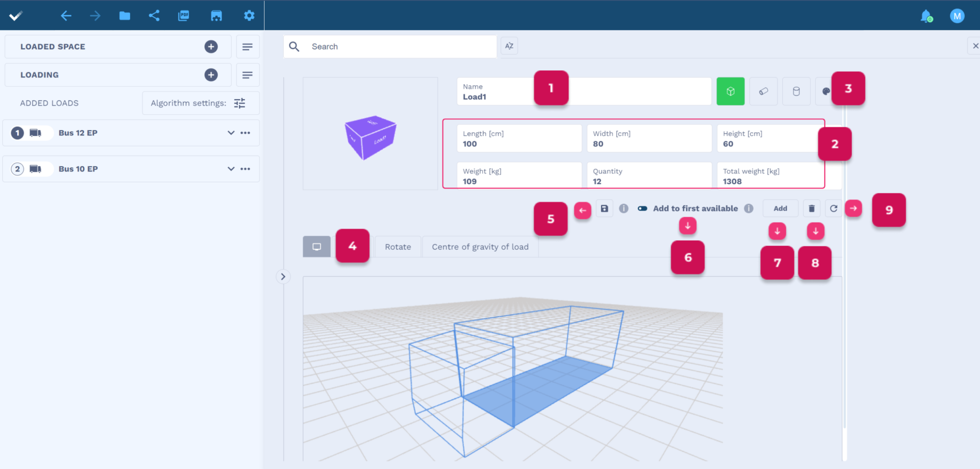Image resolution: width=980 pixels, height=469 pixels.
Task: Switch to Centre of gravity of load tab
Action: (x=480, y=247)
